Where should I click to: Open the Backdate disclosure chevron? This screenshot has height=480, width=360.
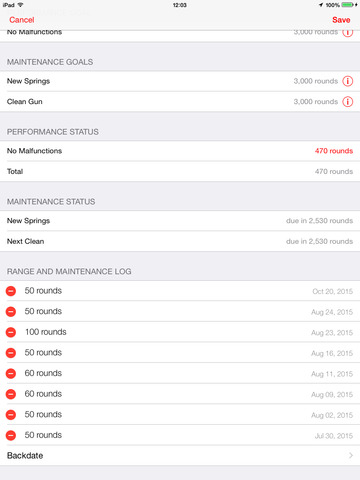pyautogui.click(x=351, y=455)
